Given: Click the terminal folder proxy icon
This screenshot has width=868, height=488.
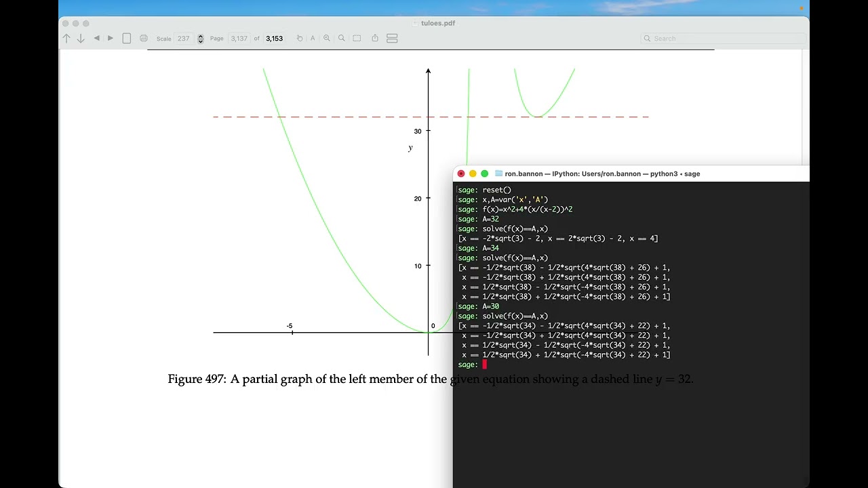Looking at the screenshot, I should (499, 174).
